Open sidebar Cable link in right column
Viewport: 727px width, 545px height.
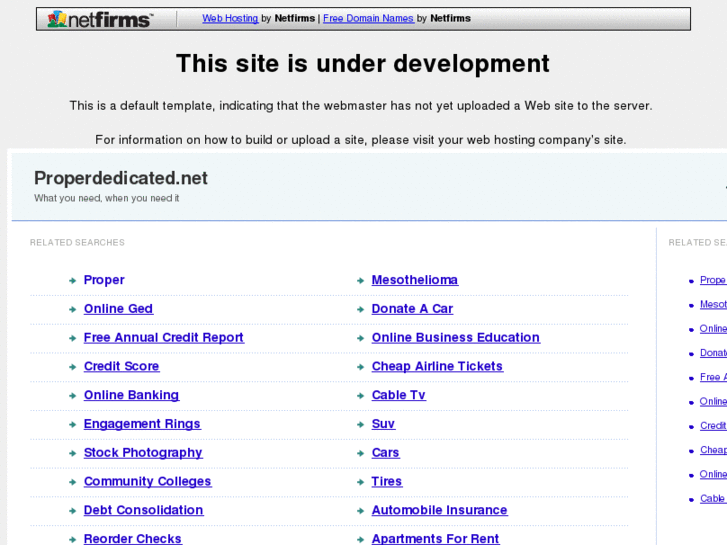click(x=713, y=499)
